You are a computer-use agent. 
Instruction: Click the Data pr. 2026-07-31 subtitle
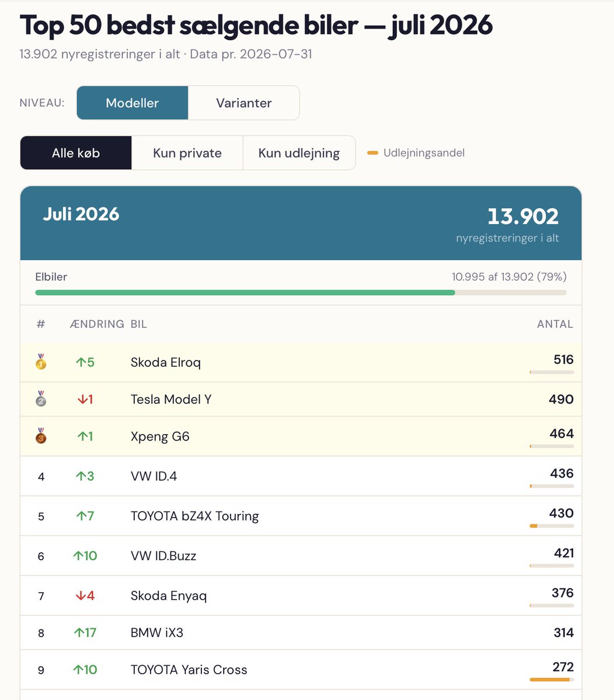click(x=251, y=54)
